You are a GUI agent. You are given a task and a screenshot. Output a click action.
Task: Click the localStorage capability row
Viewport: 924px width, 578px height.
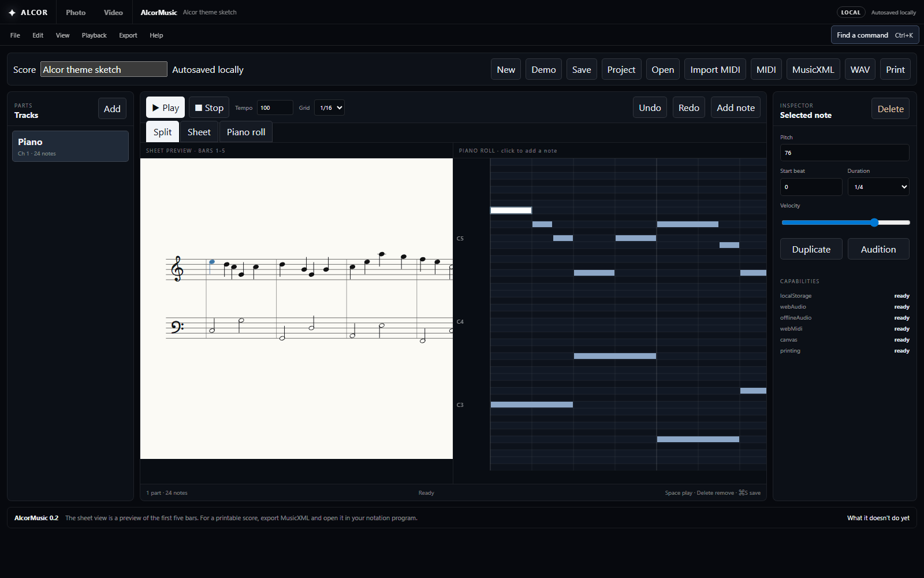[844, 296]
